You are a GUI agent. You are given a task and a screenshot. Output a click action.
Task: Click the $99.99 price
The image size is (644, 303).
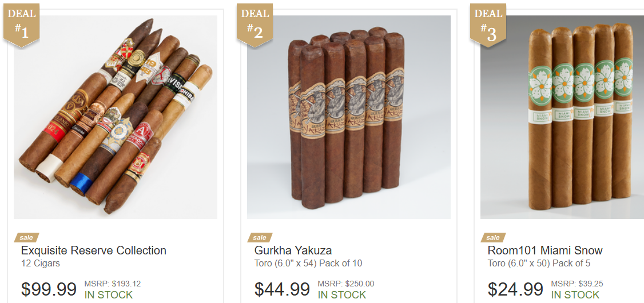[x=49, y=289]
